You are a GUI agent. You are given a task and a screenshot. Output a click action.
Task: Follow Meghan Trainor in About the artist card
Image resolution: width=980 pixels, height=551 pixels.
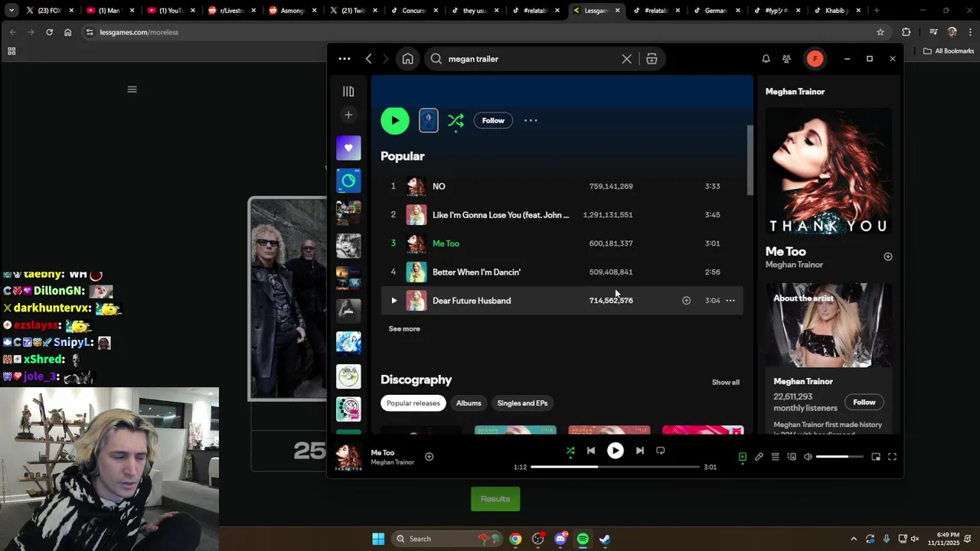[864, 403]
